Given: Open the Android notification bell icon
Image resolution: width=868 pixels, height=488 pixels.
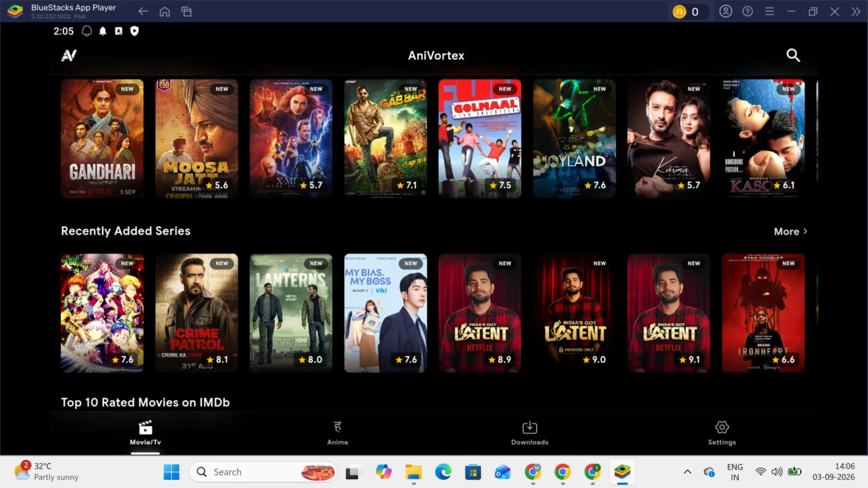Looking at the screenshot, I should 103,31.
